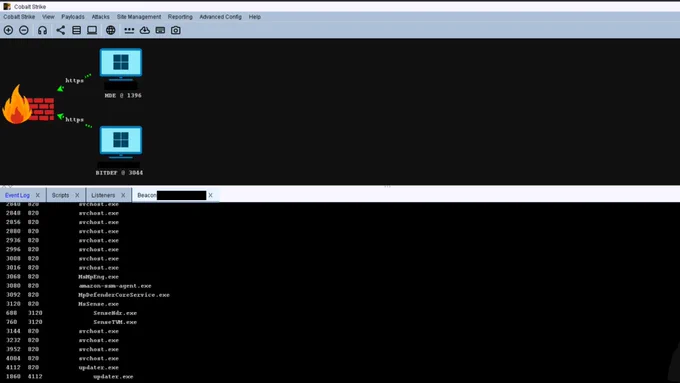Viewport: 680px width, 383px height.
Task: Switch to target table laptop icon
Action: click(92, 30)
